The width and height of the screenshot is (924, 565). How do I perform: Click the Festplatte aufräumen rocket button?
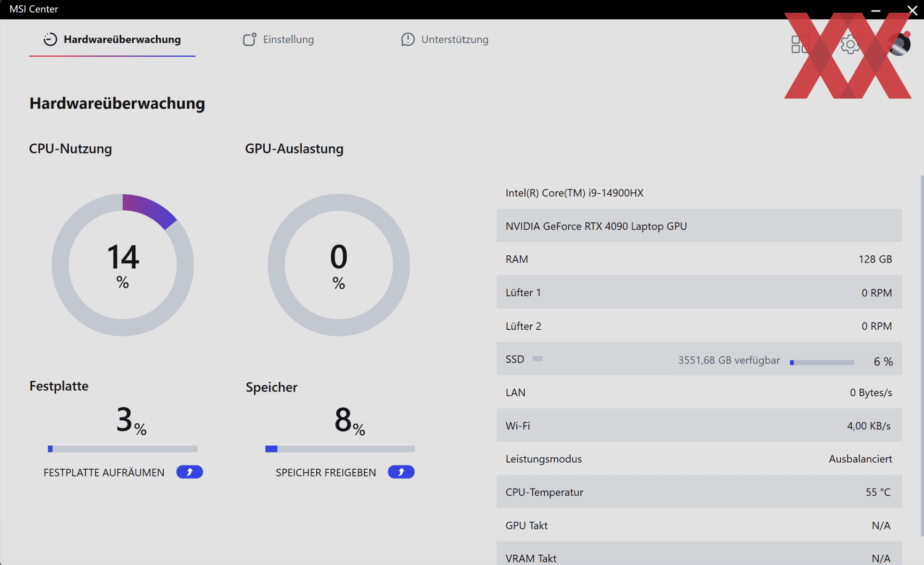tap(190, 472)
